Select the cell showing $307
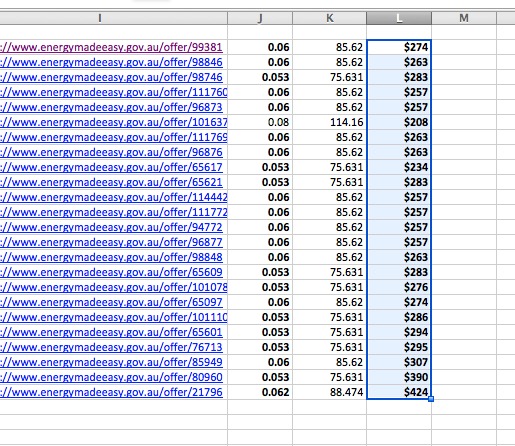 [399, 362]
